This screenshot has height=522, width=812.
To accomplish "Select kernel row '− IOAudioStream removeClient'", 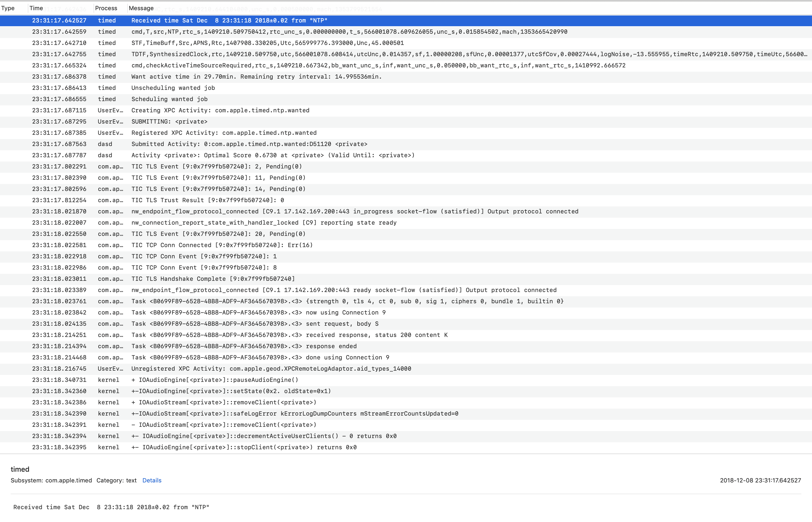I will tap(406, 424).
